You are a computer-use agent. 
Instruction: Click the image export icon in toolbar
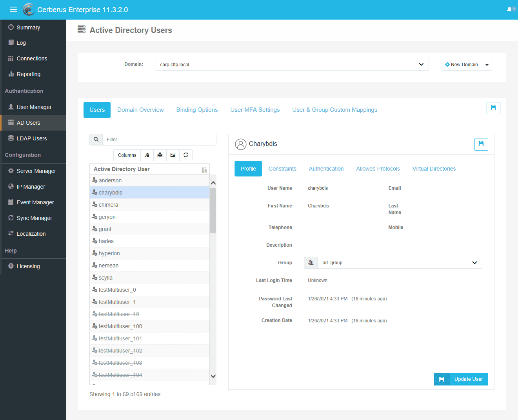tap(173, 155)
